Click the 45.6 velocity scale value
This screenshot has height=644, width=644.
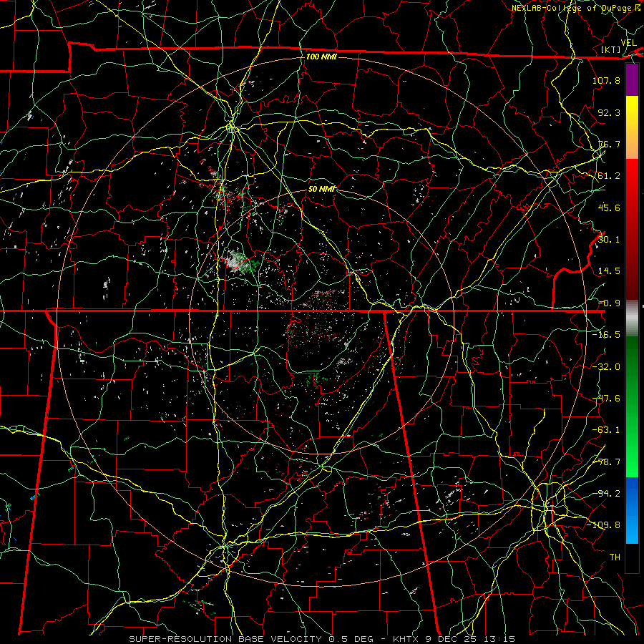point(609,208)
